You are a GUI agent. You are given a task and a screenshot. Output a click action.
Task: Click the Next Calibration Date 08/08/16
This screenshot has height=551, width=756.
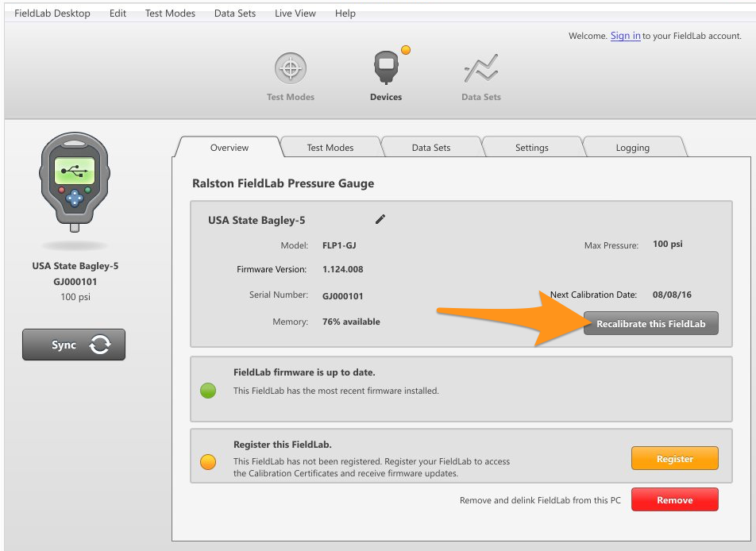click(672, 295)
